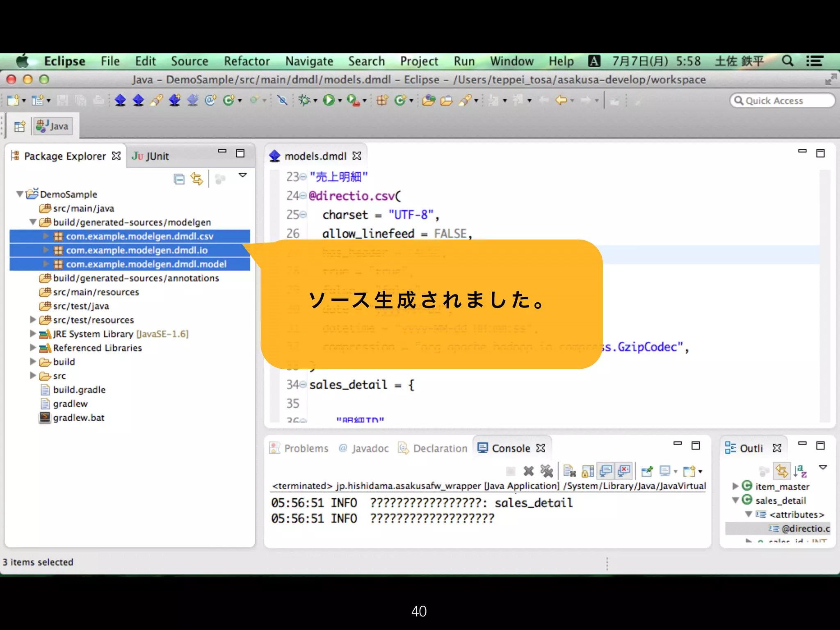Image resolution: width=840 pixels, height=630 pixels.
Task: Open Run button dropdown arrow
Action: tap(340, 100)
